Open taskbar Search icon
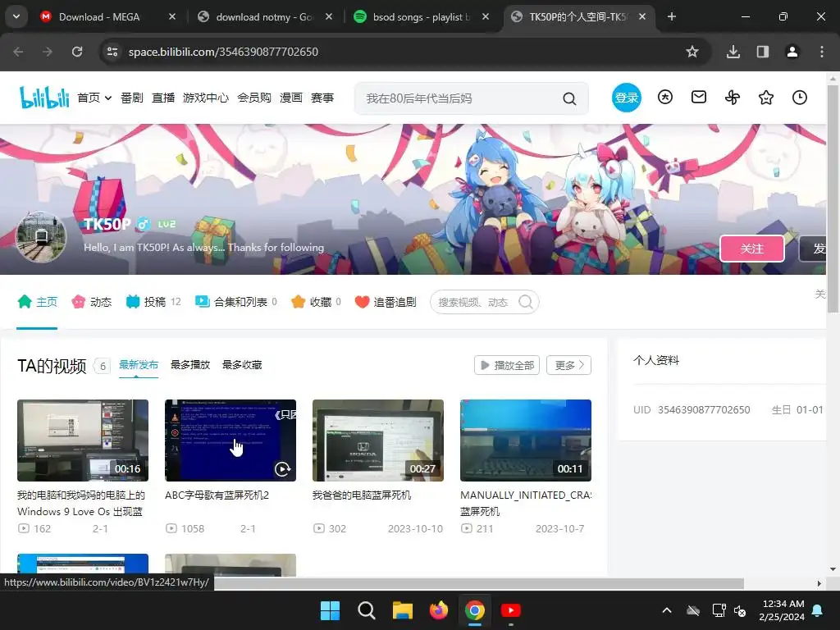 click(x=367, y=610)
